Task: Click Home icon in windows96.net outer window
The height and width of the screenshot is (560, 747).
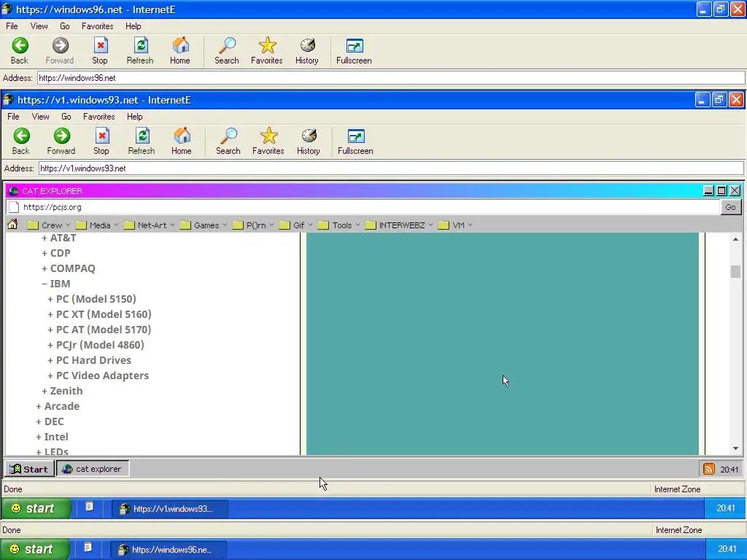Action: (181, 46)
